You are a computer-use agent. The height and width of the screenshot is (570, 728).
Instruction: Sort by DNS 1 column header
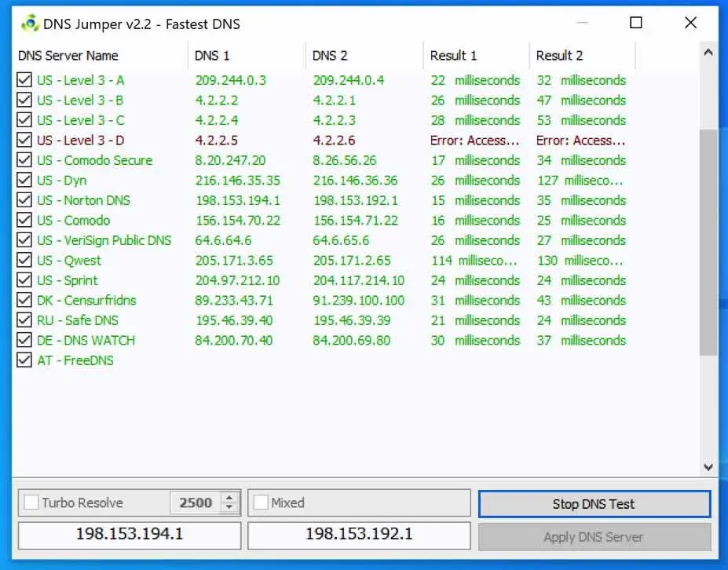click(x=247, y=56)
